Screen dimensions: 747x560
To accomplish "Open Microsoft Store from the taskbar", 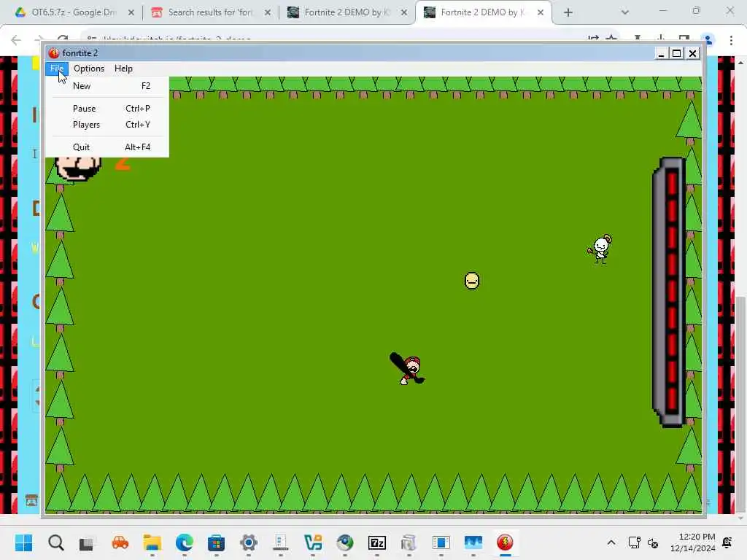I will tap(216, 542).
